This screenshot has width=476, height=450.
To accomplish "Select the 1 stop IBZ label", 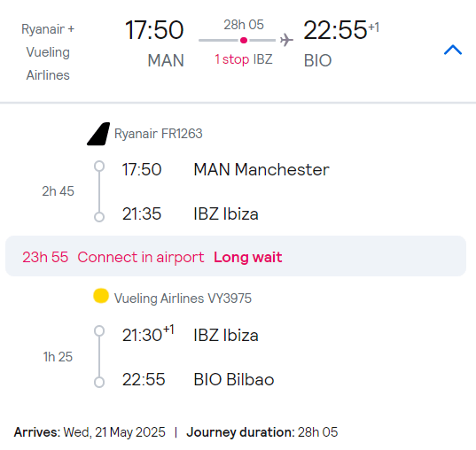I will pyautogui.click(x=244, y=59).
